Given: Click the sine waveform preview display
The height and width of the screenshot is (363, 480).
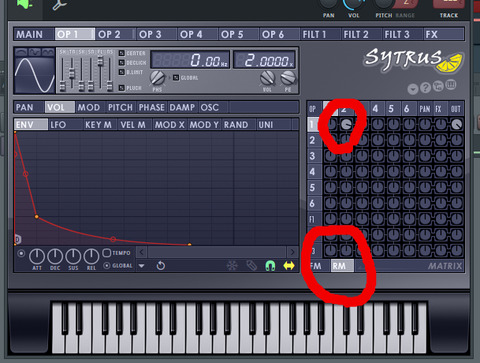Looking at the screenshot, I should [x=35, y=75].
